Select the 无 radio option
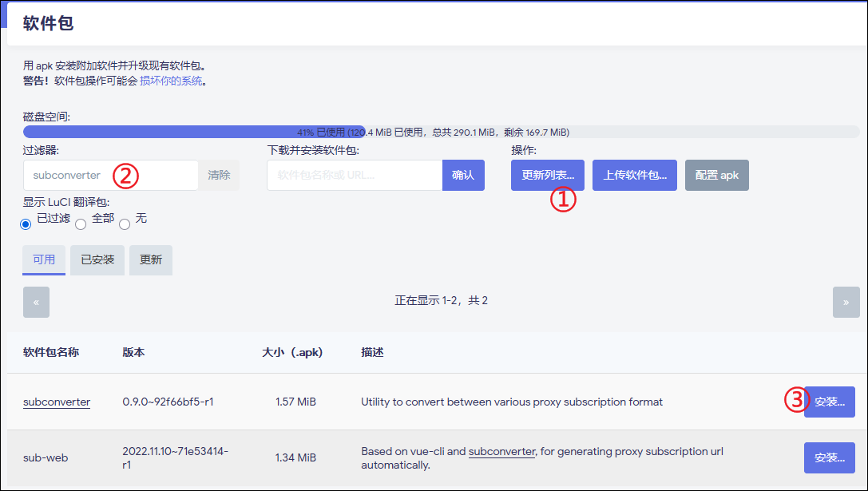 pyautogui.click(x=125, y=224)
